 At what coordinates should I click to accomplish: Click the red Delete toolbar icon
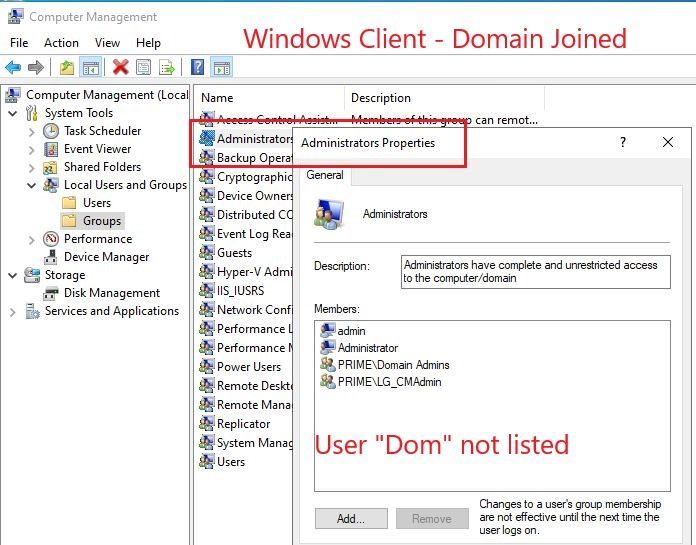click(120, 67)
